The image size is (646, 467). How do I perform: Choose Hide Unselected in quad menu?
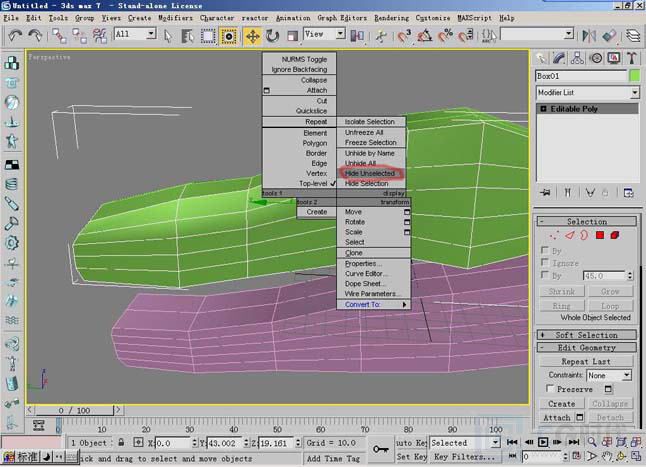pyautogui.click(x=370, y=173)
